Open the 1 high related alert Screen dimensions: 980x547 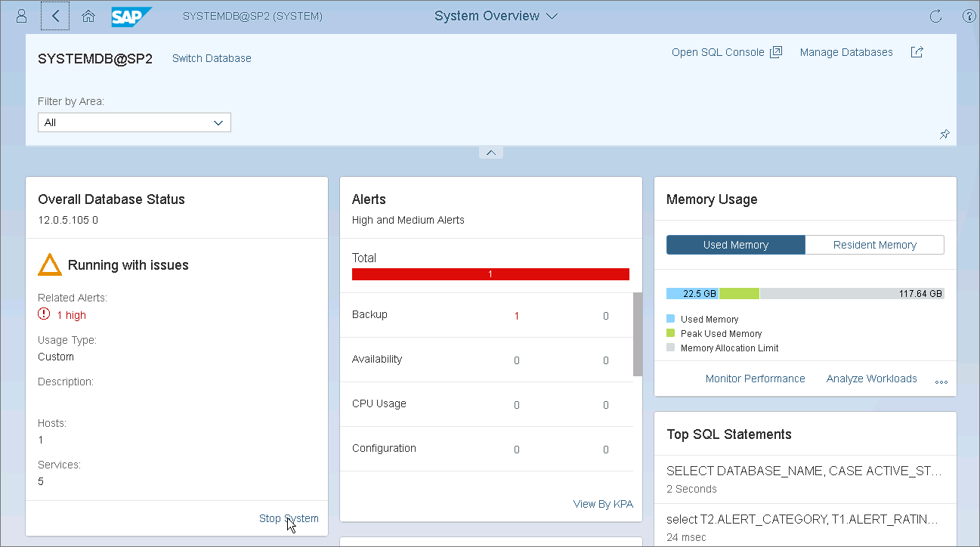[x=71, y=315]
